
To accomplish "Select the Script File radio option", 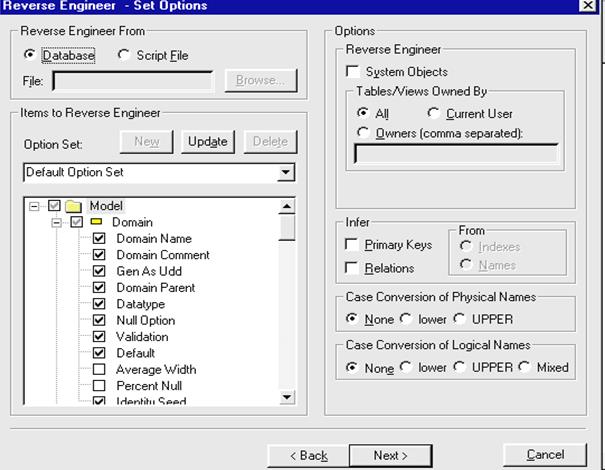I will [x=123, y=55].
